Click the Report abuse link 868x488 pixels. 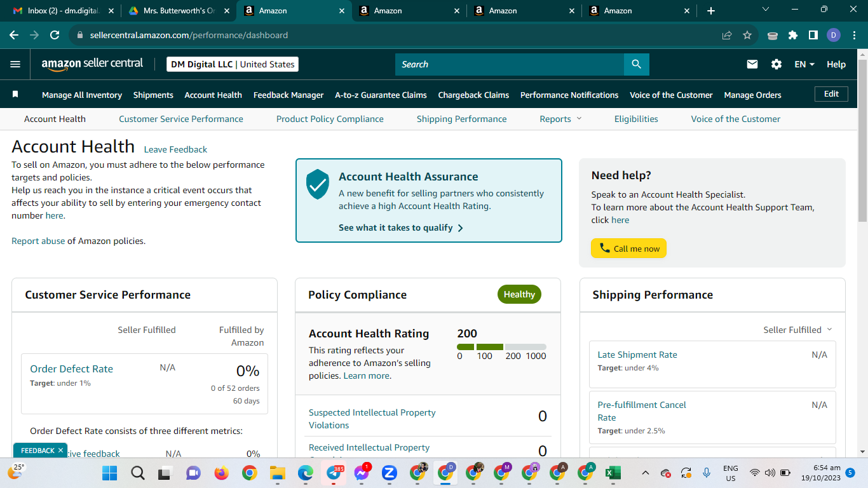(38, 241)
